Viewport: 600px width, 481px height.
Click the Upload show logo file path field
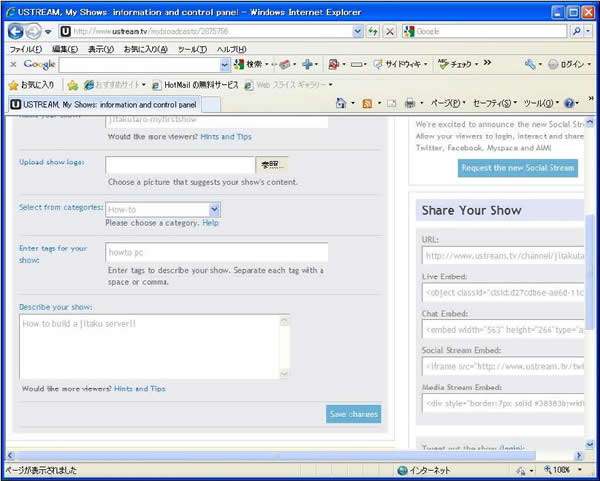180,165
